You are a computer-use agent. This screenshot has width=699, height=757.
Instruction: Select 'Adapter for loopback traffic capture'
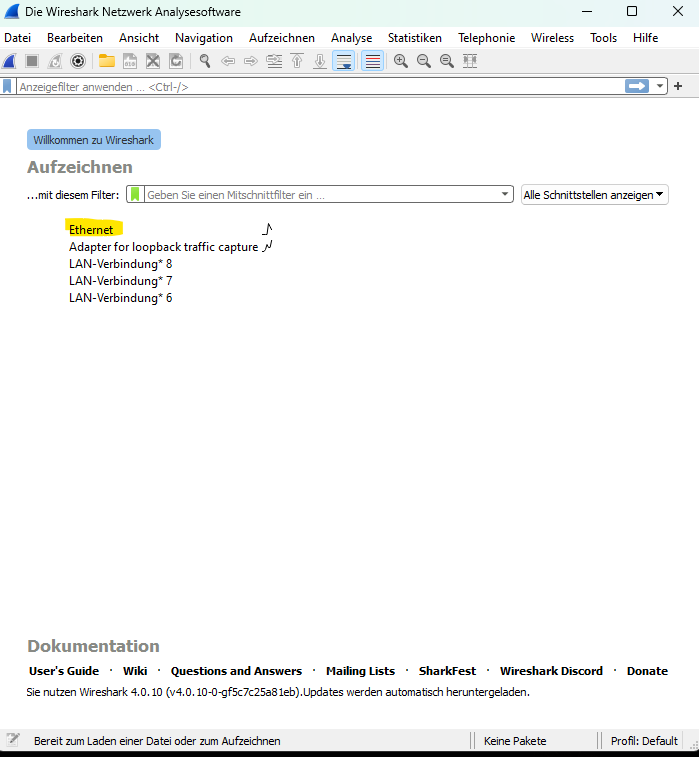(x=164, y=247)
